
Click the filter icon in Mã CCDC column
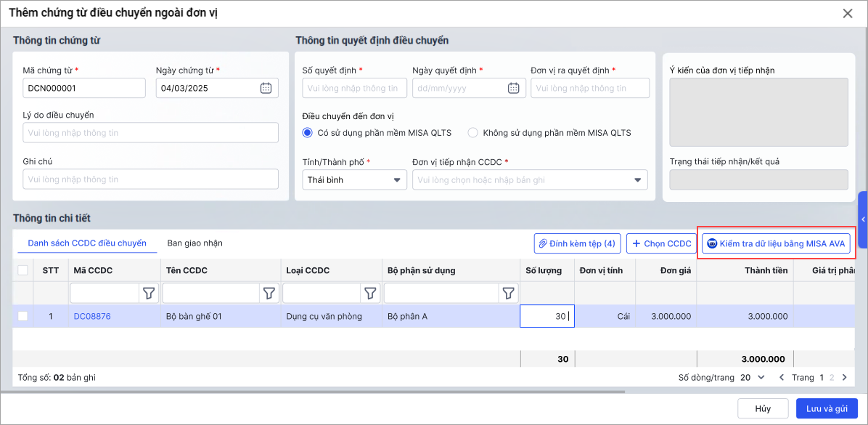(x=149, y=293)
